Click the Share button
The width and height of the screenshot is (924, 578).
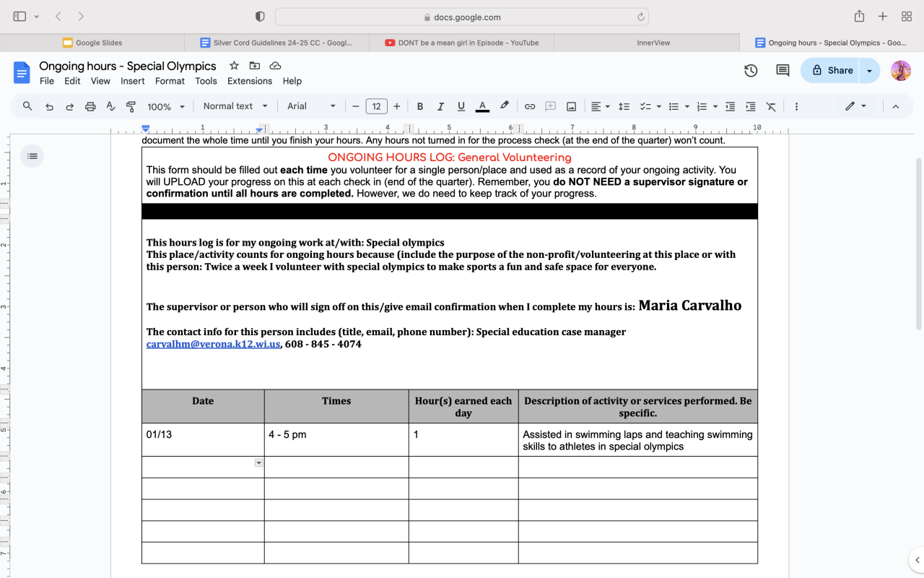pos(830,70)
